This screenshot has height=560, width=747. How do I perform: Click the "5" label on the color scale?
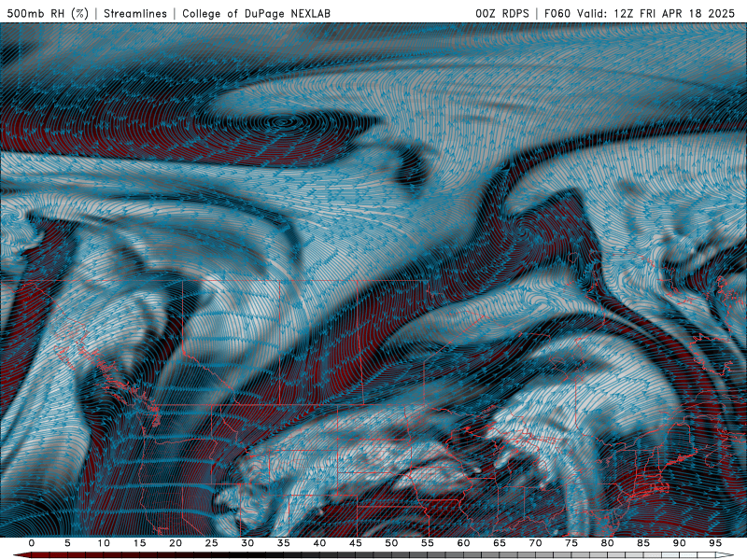tap(67, 543)
